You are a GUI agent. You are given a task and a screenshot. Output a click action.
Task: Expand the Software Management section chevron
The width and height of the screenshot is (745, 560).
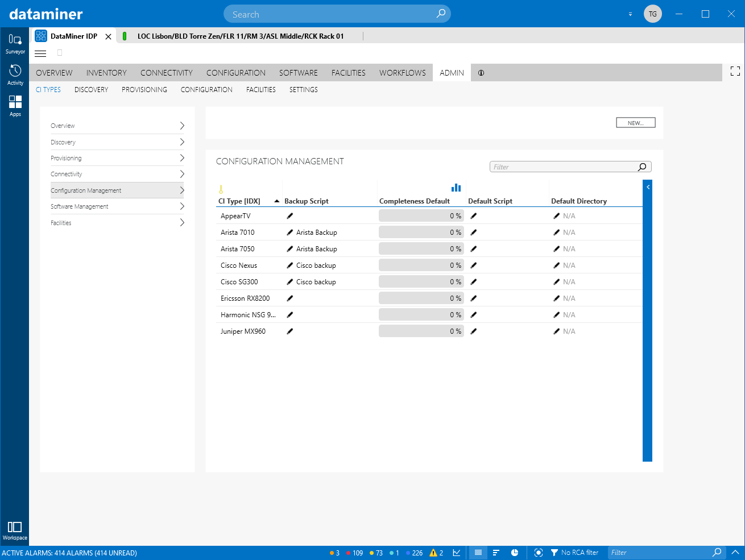182,206
